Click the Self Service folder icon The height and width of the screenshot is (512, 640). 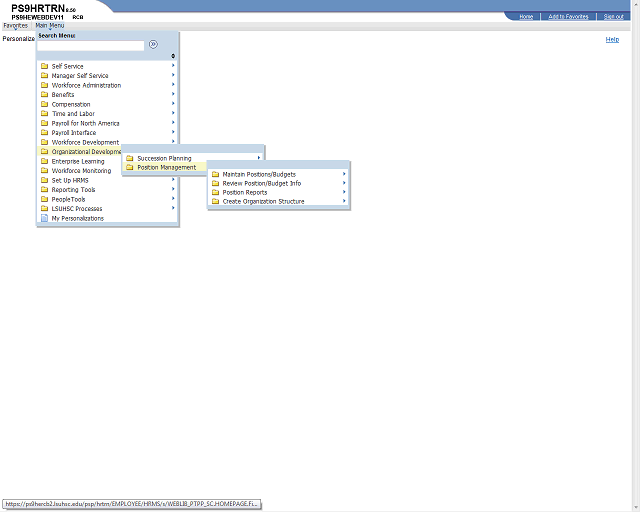(x=44, y=66)
